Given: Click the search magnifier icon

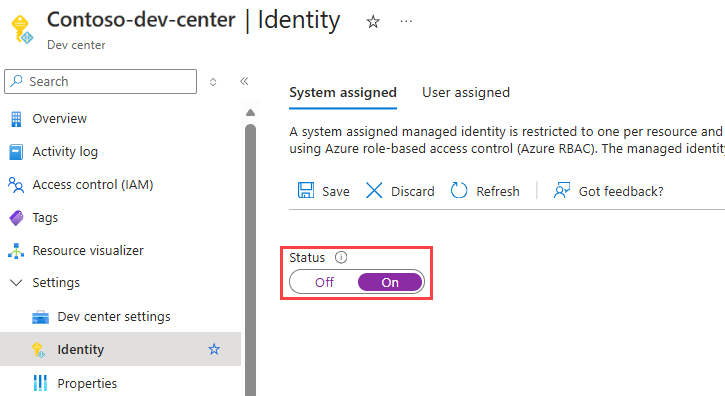Looking at the screenshot, I should point(17,81).
